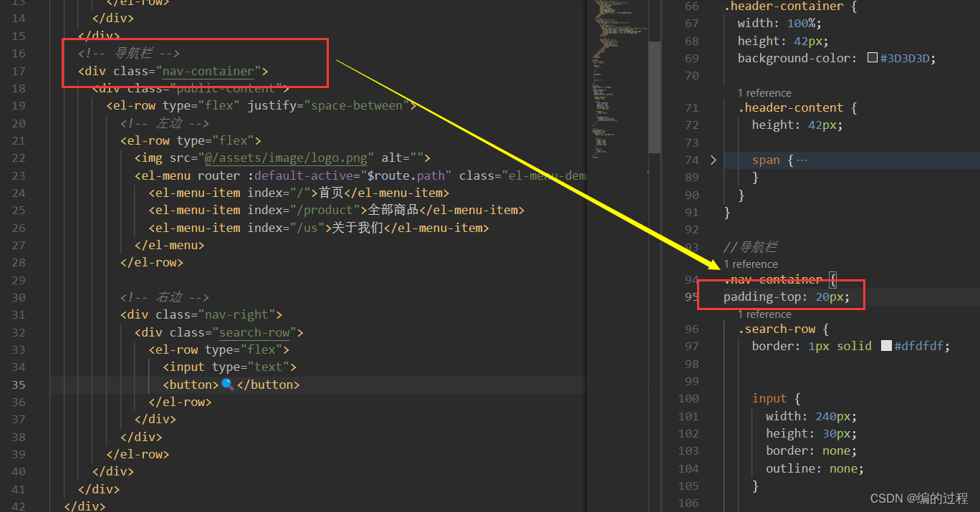The height and width of the screenshot is (512, 980).
Task: Click the .header-content selector
Action: pos(791,107)
